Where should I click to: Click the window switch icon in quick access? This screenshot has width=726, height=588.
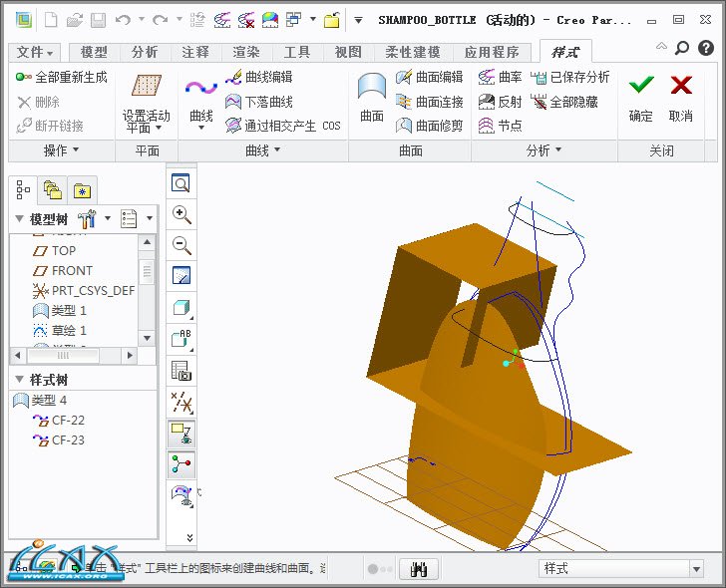click(x=293, y=20)
